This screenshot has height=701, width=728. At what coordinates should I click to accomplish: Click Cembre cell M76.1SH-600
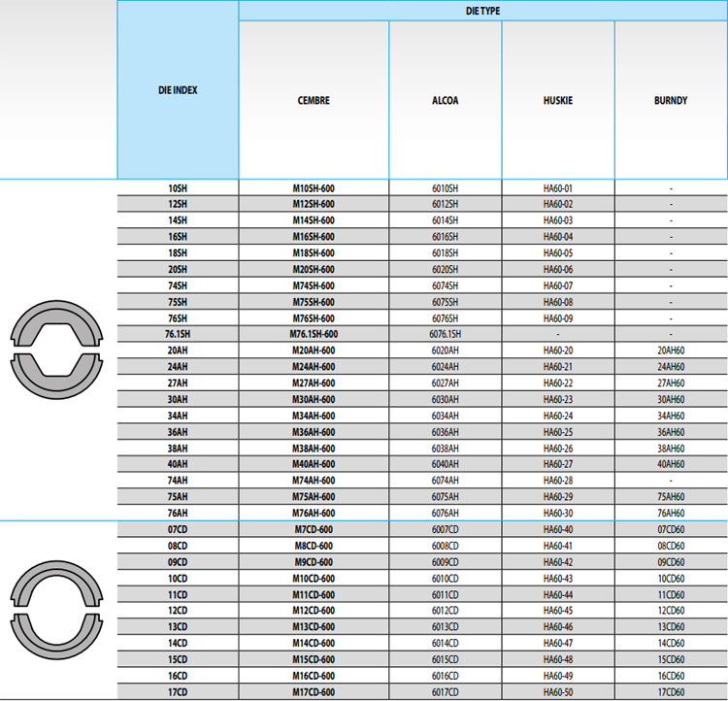point(314,334)
